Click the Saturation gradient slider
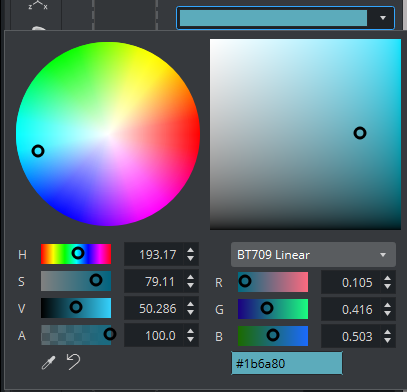This screenshot has width=407, height=392. pyautogui.click(x=76, y=281)
